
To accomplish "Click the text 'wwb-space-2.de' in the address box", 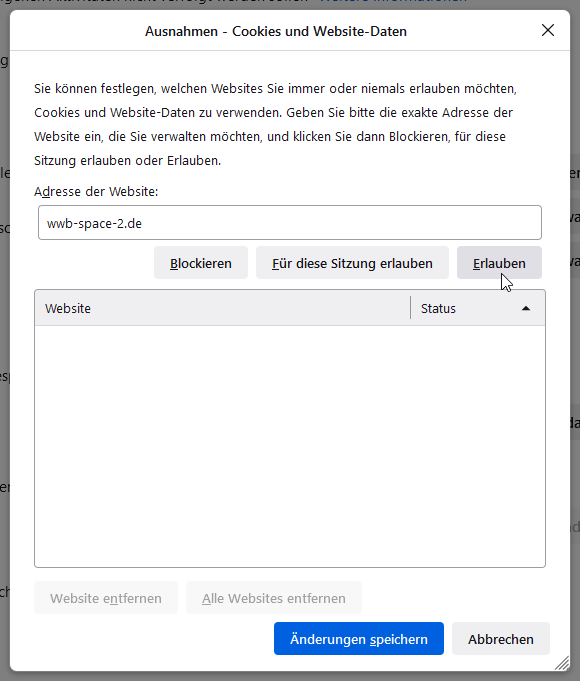I will (94, 223).
